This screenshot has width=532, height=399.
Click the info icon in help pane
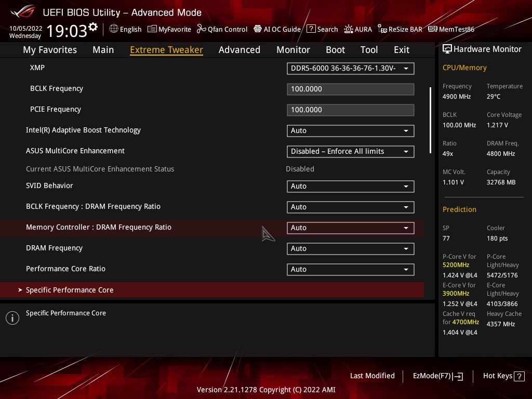pos(12,318)
